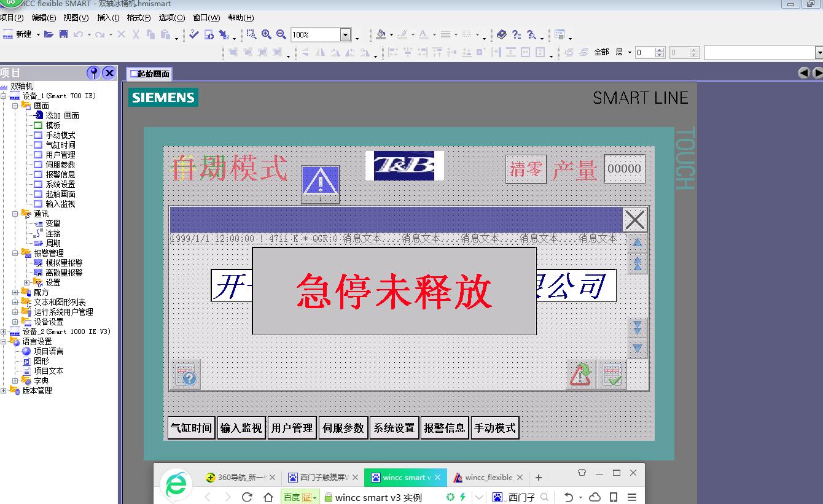823x504 pixels.
Task: Click the Open project folder icon
Action: pos(49,34)
